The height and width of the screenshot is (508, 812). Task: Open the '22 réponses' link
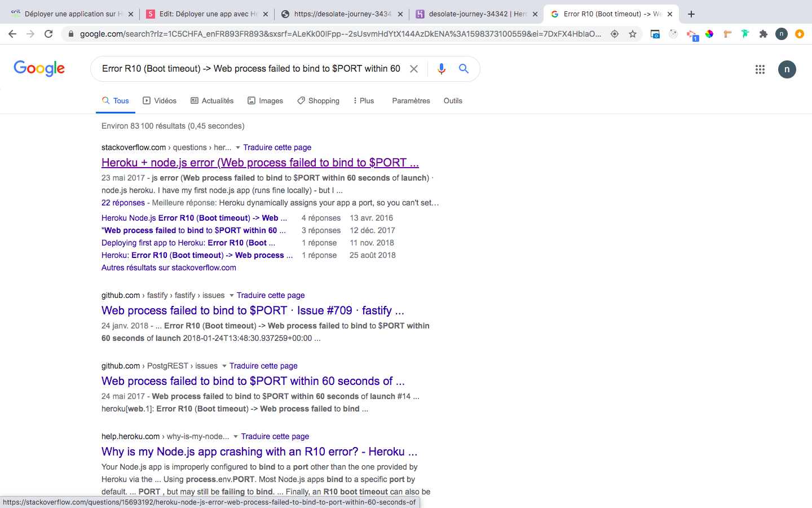coord(123,203)
